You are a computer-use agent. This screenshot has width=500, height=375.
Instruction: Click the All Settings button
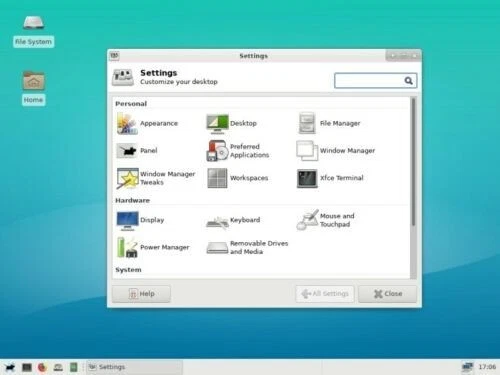325,294
